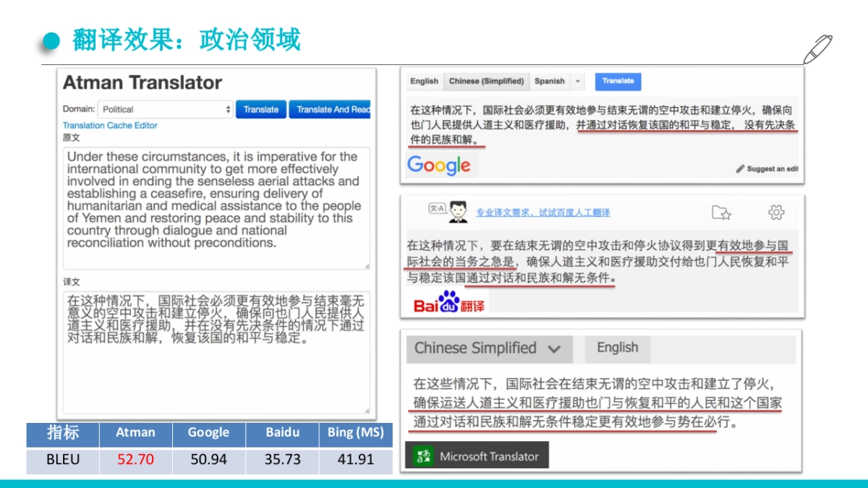Click the Baidu favorites folder star icon
This screenshot has width=868, height=488.
pos(721,212)
